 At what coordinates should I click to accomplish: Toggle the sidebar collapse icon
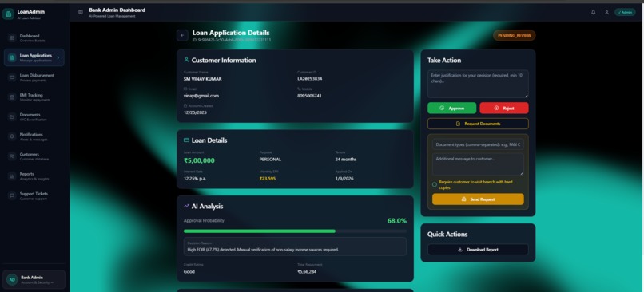coord(81,12)
